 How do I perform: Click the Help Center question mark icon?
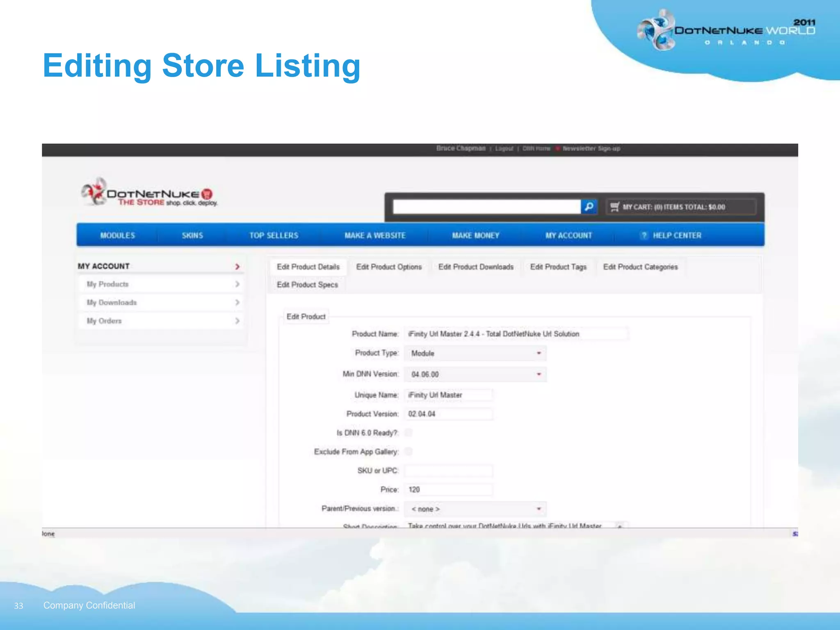644,235
